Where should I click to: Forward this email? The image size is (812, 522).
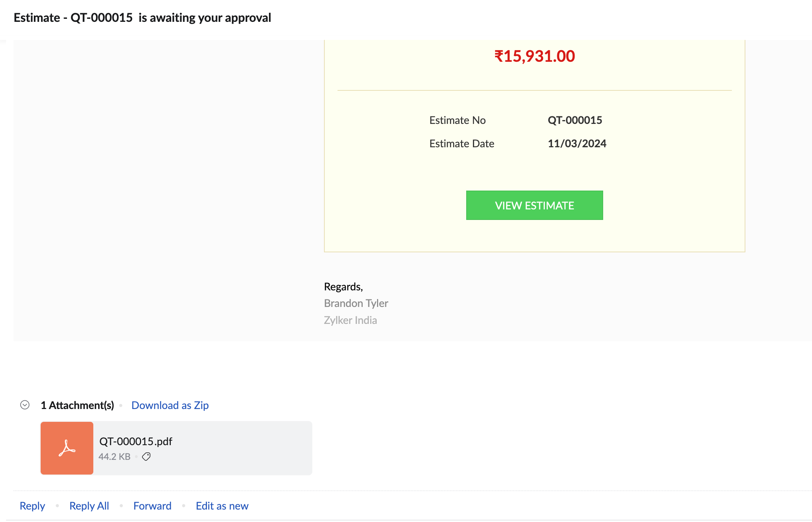tap(152, 506)
